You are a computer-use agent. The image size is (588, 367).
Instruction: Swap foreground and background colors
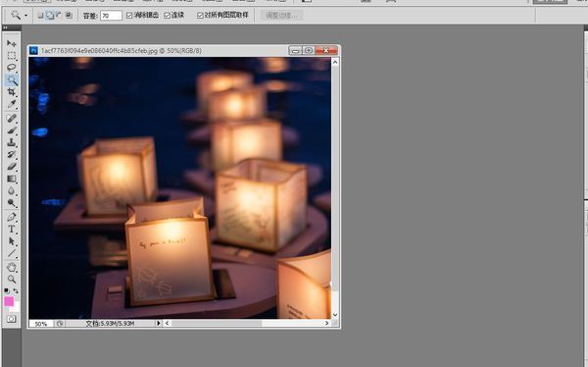coord(16,290)
